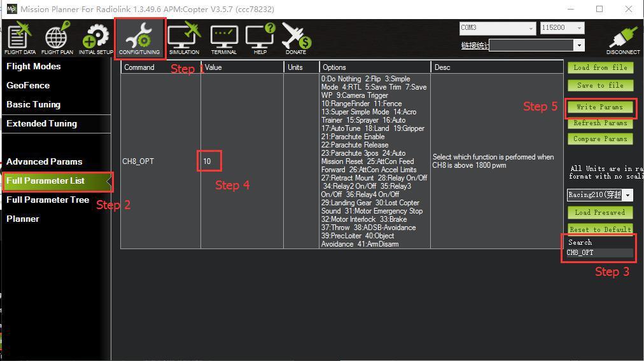Open Full Parameter List
The height and width of the screenshot is (361, 644).
[x=57, y=181]
